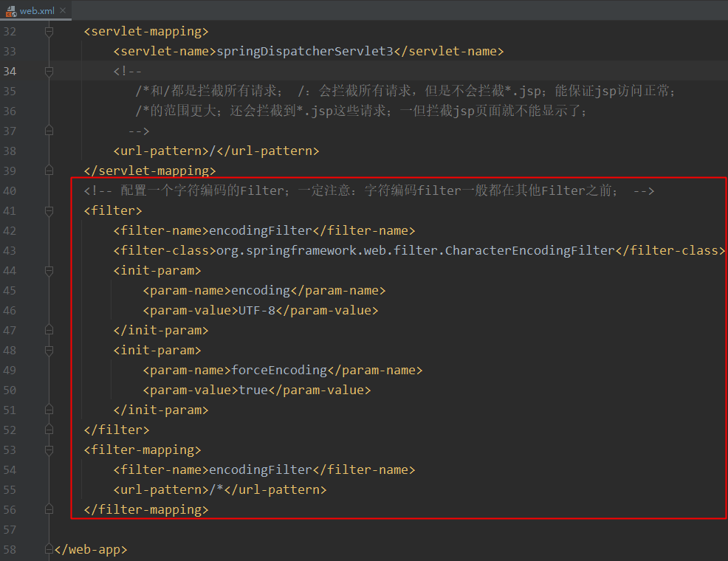The width and height of the screenshot is (728, 561).
Task: Switch to the web.xml editor tab
Action: [x=35, y=10]
